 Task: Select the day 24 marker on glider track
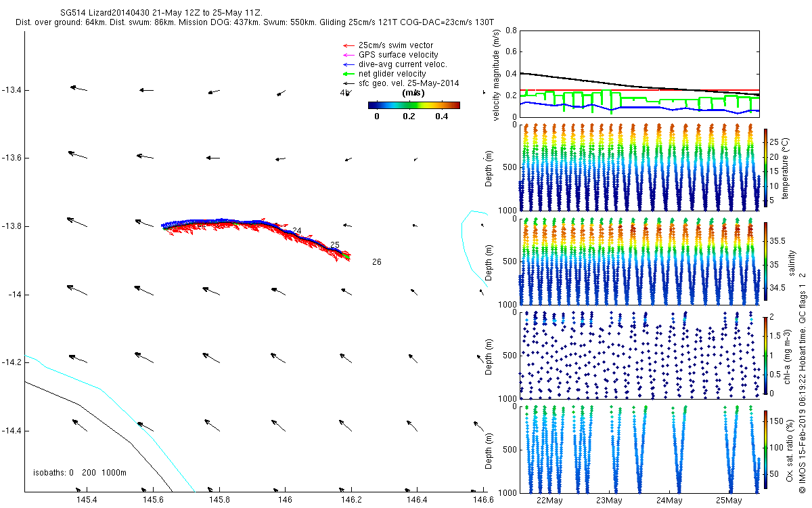click(296, 231)
